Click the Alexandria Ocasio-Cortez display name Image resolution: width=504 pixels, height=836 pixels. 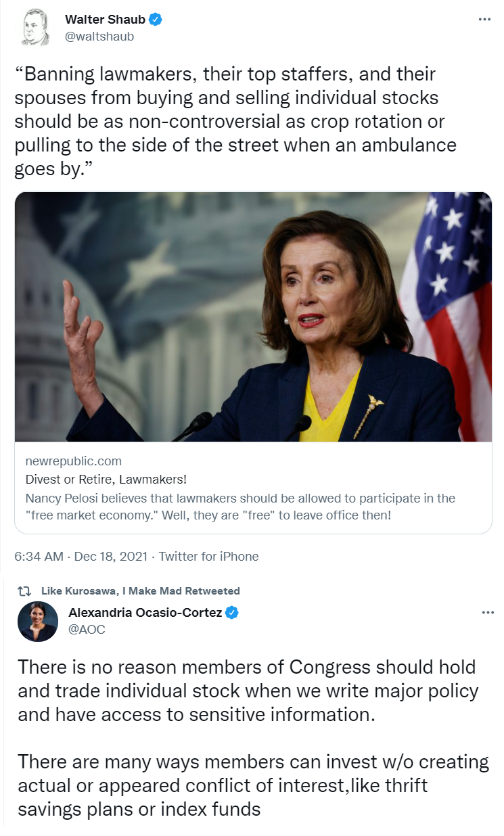coord(145,613)
